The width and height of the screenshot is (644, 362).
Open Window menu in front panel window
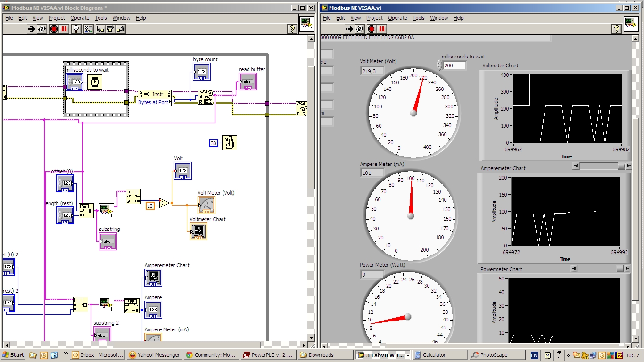(439, 18)
